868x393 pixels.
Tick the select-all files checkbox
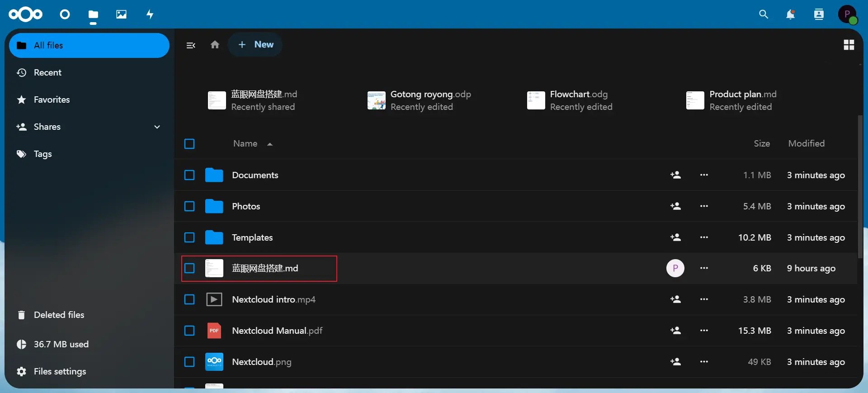point(189,144)
